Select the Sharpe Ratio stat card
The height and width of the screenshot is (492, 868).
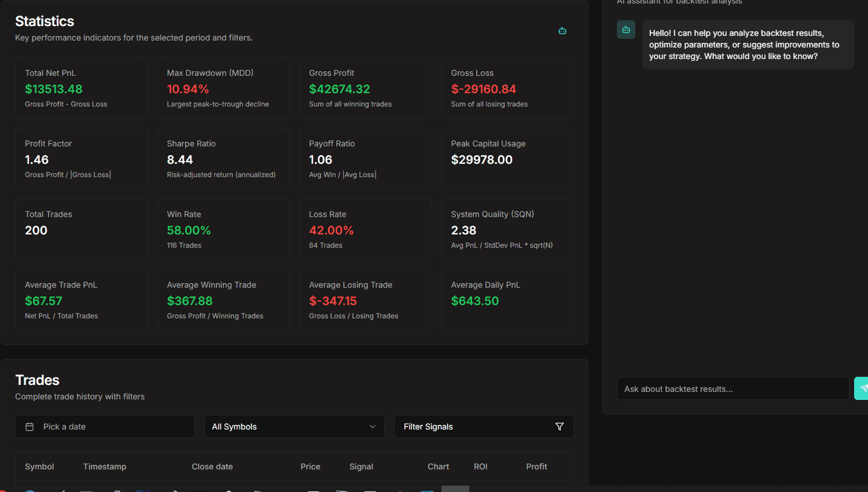[223, 159]
